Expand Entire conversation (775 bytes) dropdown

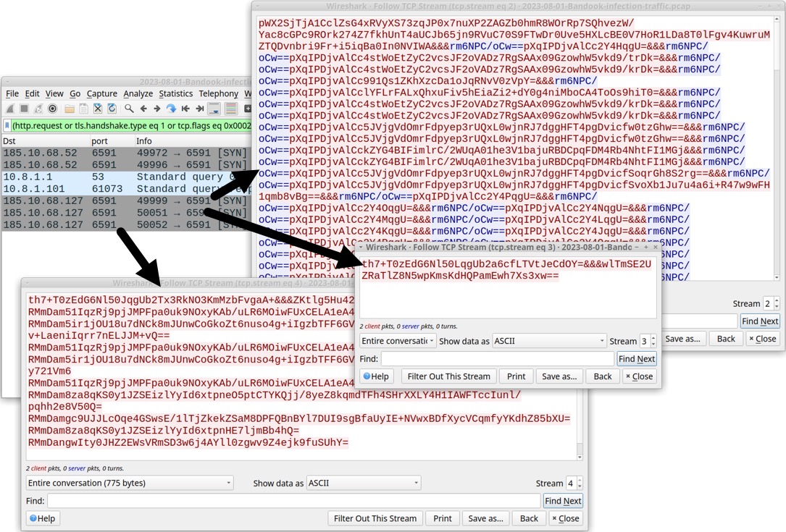click(x=130, y=483)
